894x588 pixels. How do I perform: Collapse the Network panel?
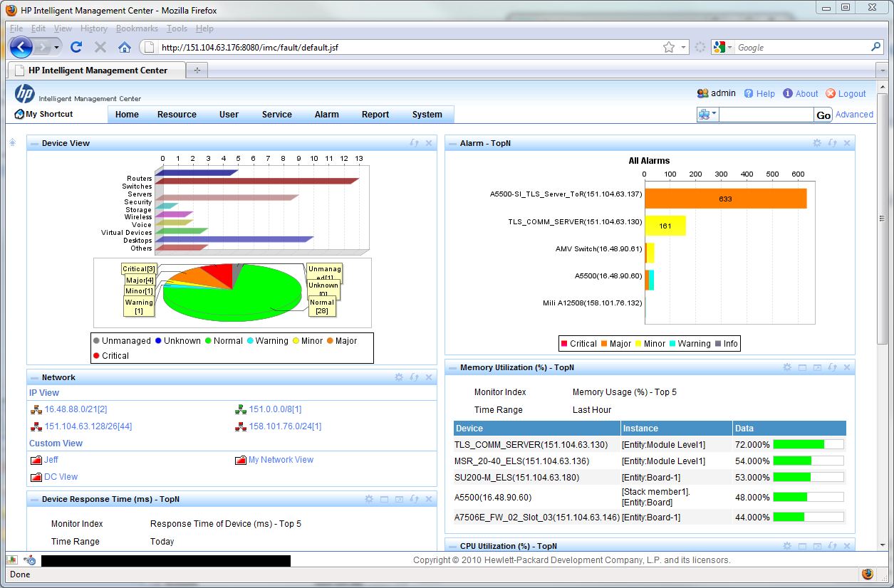click(x=33, y=377)
